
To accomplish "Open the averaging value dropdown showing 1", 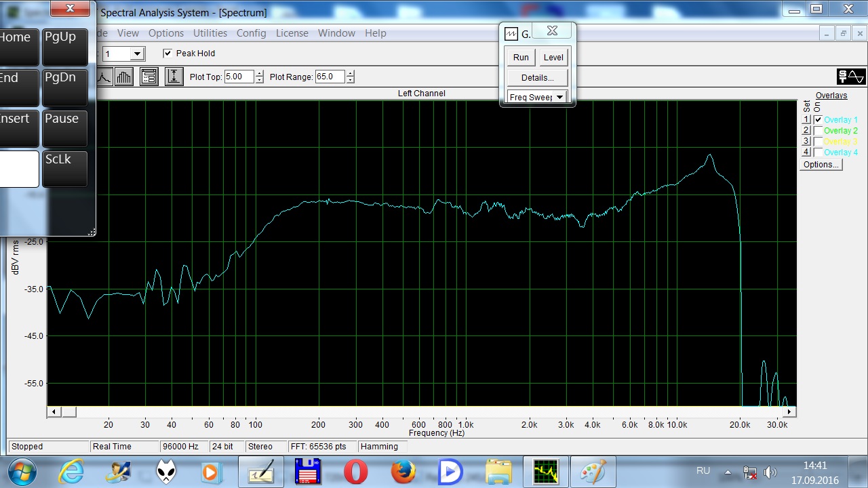I will point(137,54).
